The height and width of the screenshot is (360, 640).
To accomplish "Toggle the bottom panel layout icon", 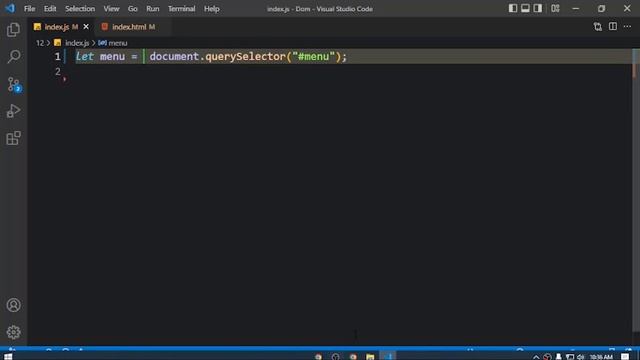I will (525, 8).
